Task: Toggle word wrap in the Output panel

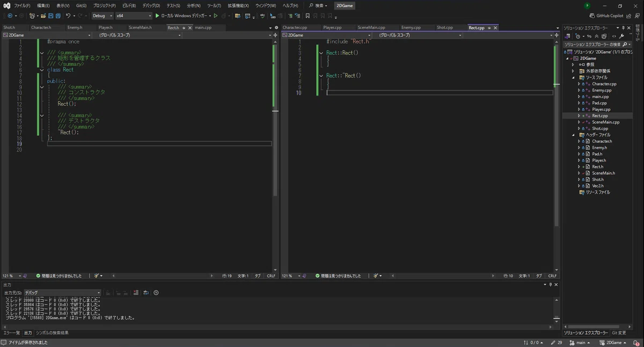Action: [146, 293]
